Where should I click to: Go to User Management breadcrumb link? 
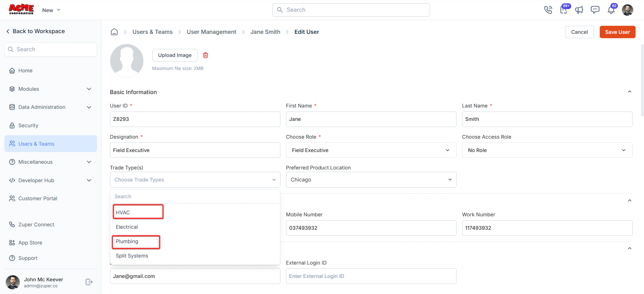pos(211,32)
